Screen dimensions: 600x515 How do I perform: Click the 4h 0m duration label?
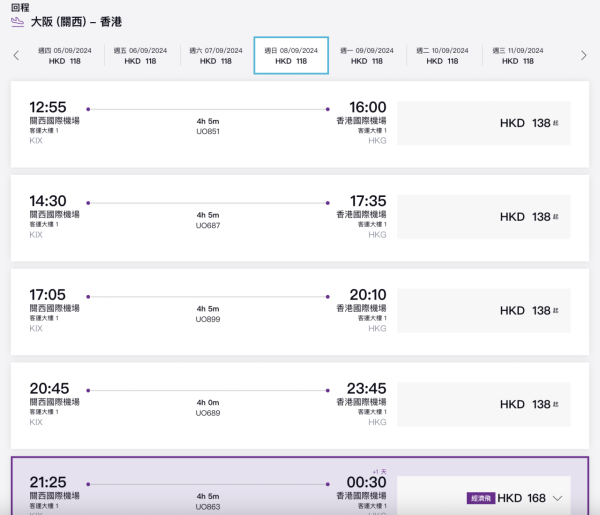point(208,403)
